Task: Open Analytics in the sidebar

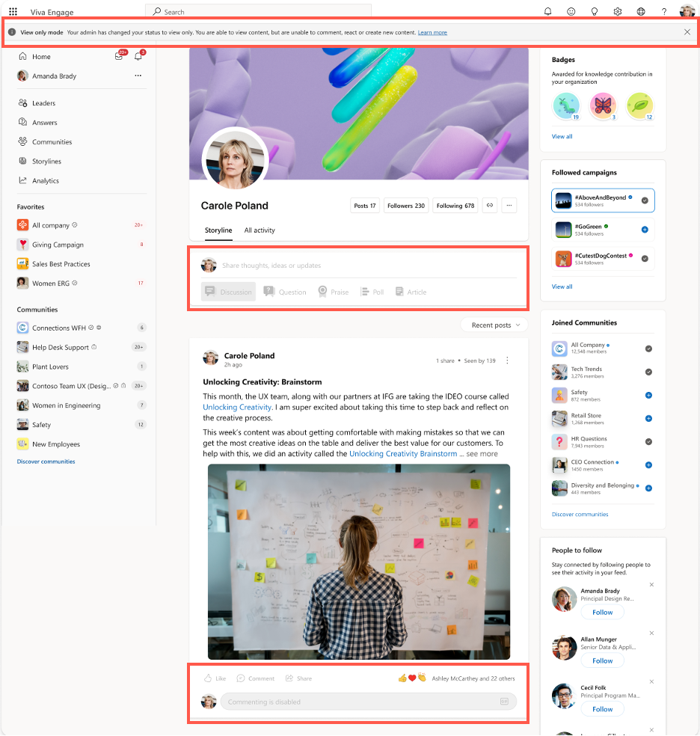Action: click(x=46, y=180)
